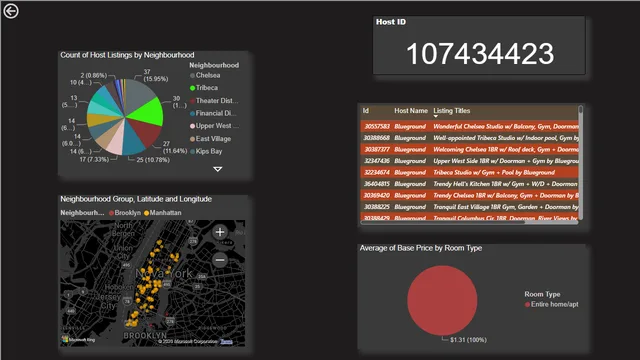The width and height of the screenshot is (640, 360).
Task: Click 'Neighbourhood Group, Latitude and Longitude' title
Action: coord(136,199)
